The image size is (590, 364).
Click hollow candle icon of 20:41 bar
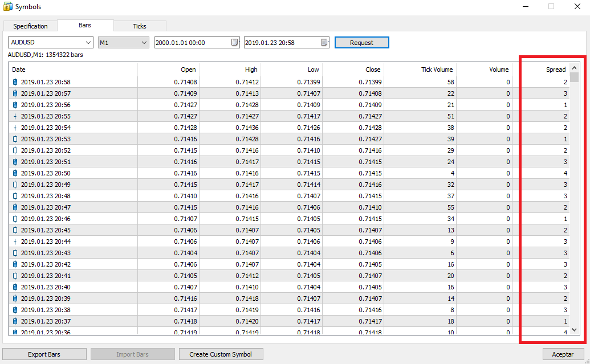[15, 276]
